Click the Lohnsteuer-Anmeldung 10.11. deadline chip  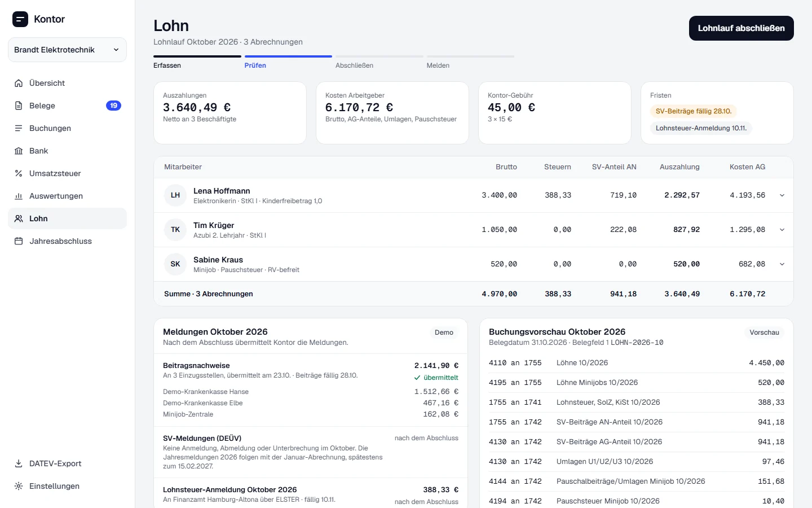point(701,128)
